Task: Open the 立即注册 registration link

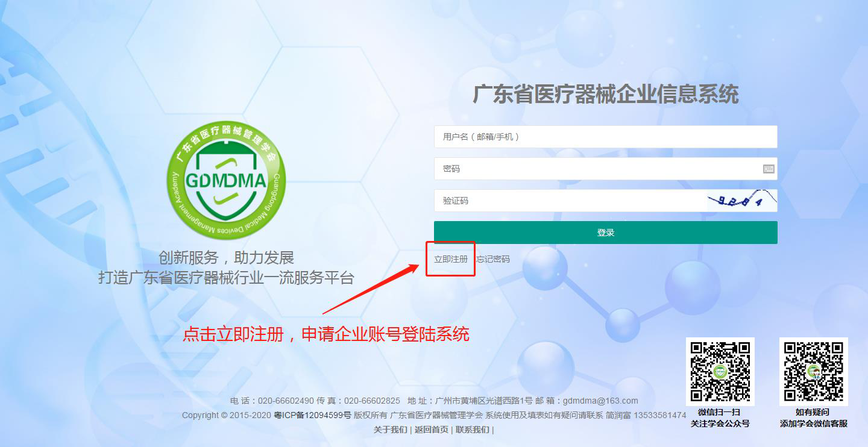Action: [x=451, y=259]
